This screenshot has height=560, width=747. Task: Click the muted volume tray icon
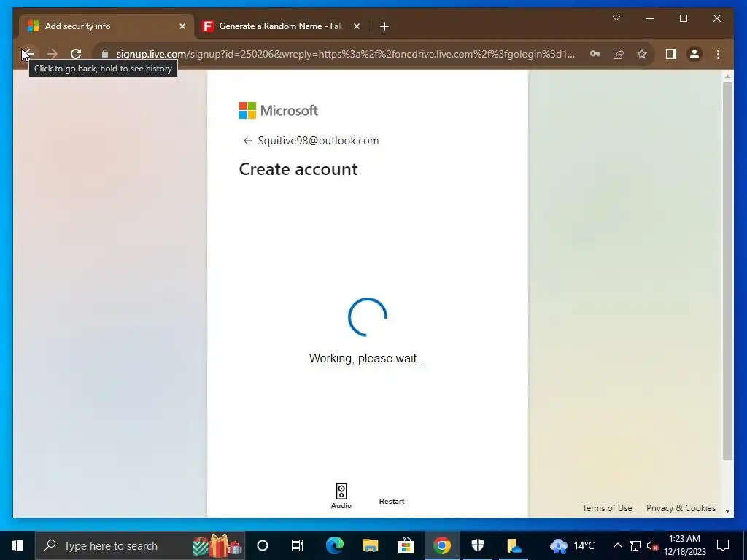[x=653, y=545]
